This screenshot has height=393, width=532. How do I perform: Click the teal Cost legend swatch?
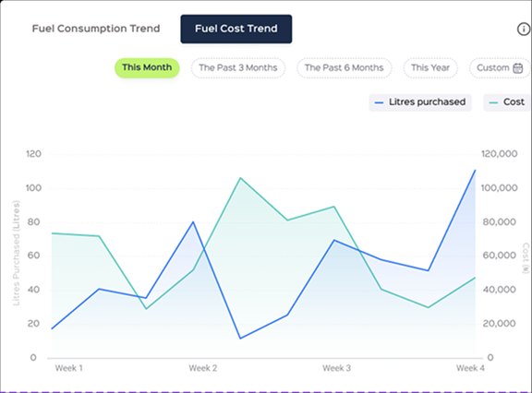click(x=493, y=102)
